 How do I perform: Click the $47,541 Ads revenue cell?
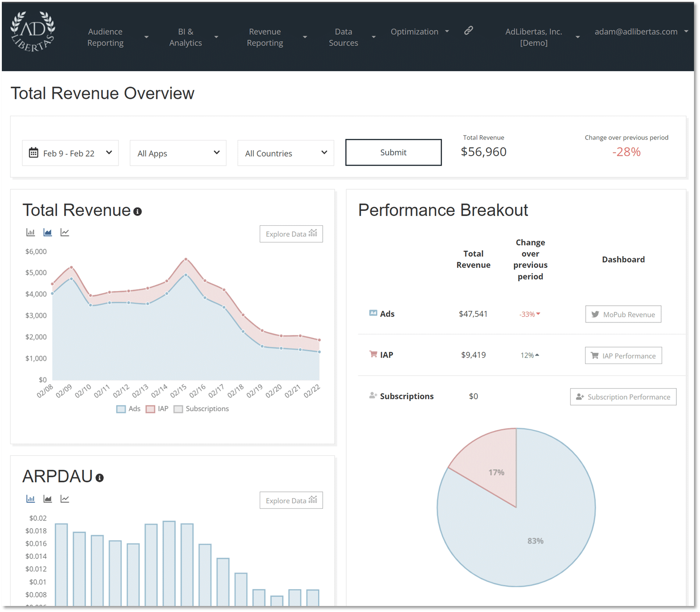(473, 314)
